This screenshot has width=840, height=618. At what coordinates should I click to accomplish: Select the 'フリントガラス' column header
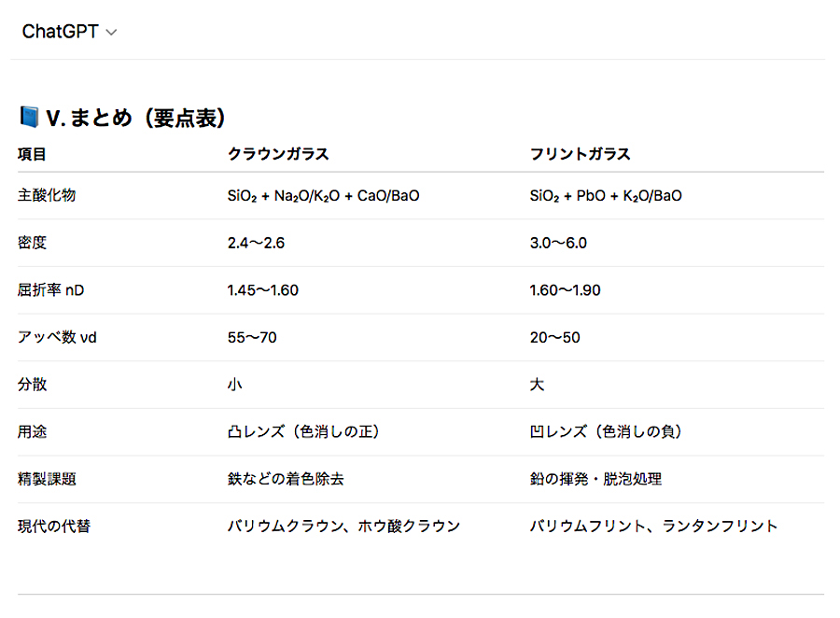[x=580, y=154]
